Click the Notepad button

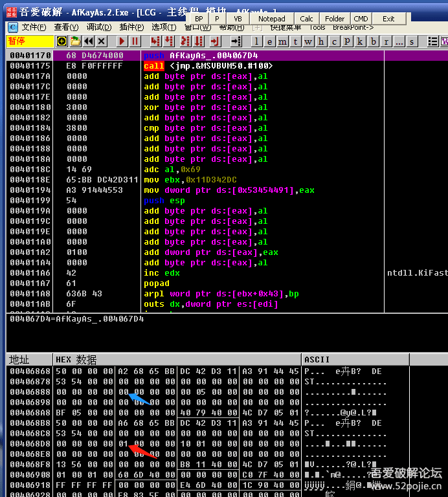pyautogui.click(x=272, y=19)
